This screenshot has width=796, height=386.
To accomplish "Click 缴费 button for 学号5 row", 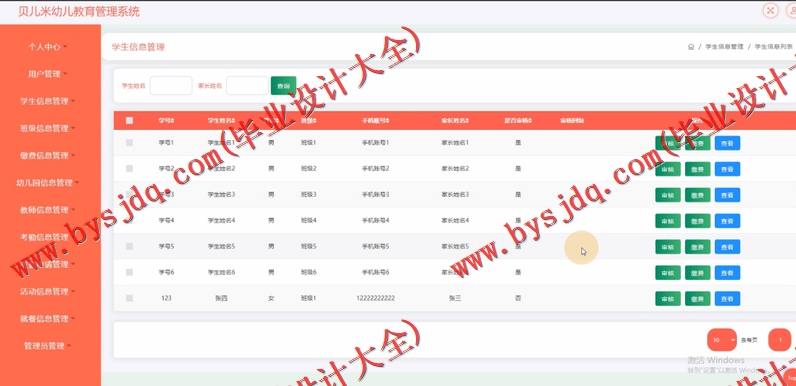I will point(698,247).
